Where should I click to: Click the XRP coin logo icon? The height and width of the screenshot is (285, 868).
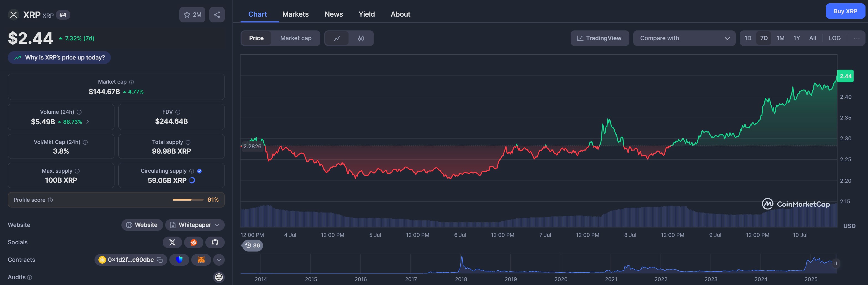pyautogui.click(x=14, y=14)
